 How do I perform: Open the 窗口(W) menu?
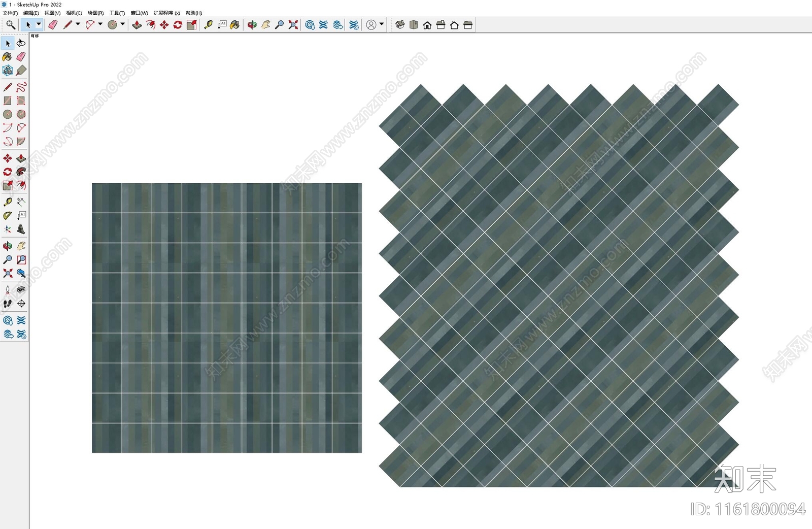(140, 13)
